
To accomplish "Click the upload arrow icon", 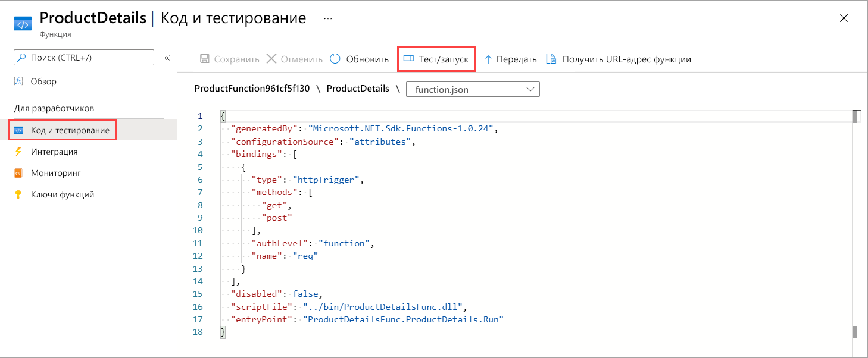I will click(488, 59).
